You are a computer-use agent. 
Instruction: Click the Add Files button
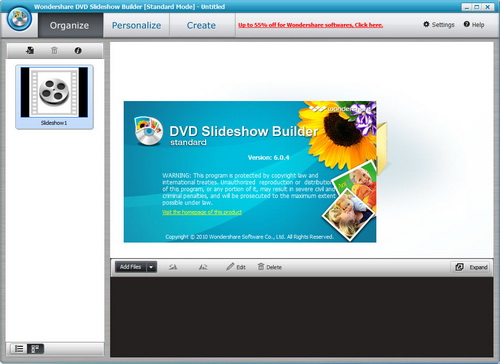[x=131, y=267]
